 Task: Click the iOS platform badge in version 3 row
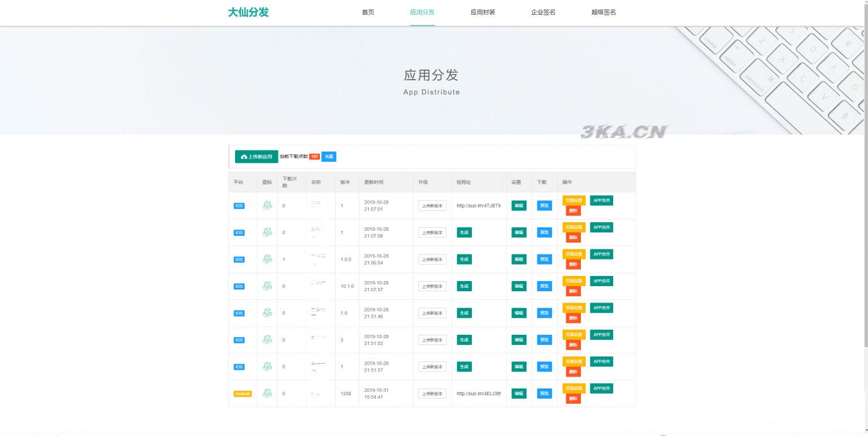(239, 340)
